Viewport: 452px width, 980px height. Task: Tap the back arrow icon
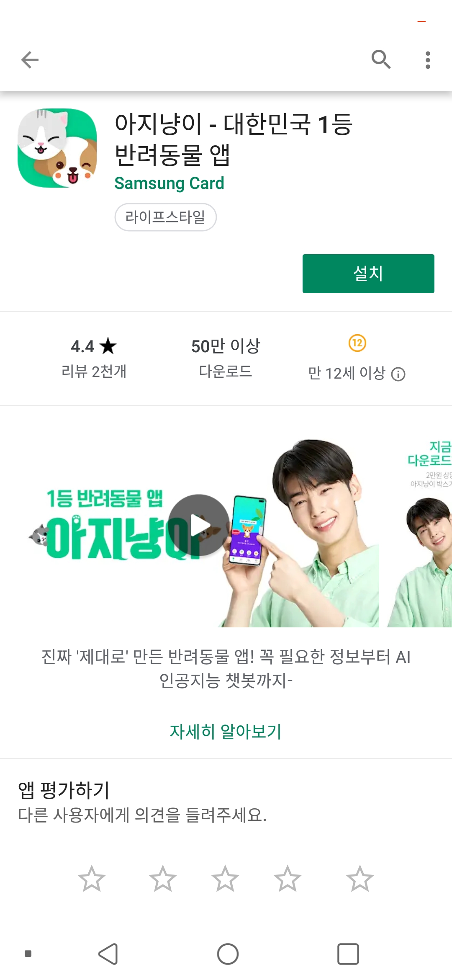[x=30, y=60]
